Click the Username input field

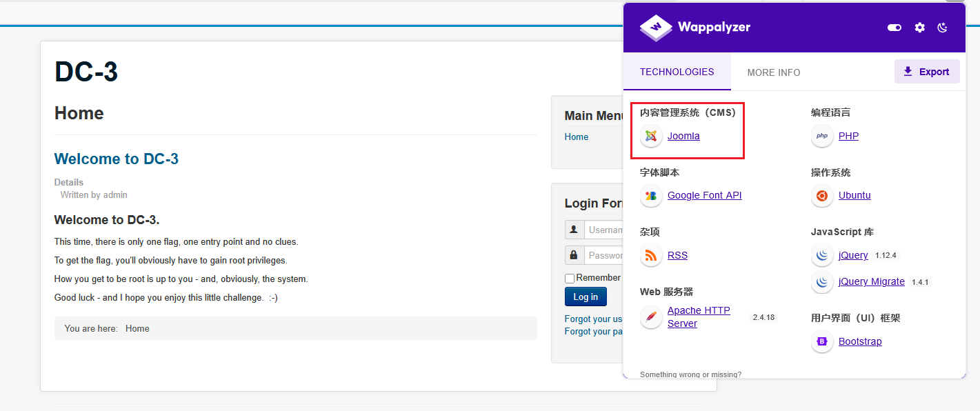pos(603,230)
